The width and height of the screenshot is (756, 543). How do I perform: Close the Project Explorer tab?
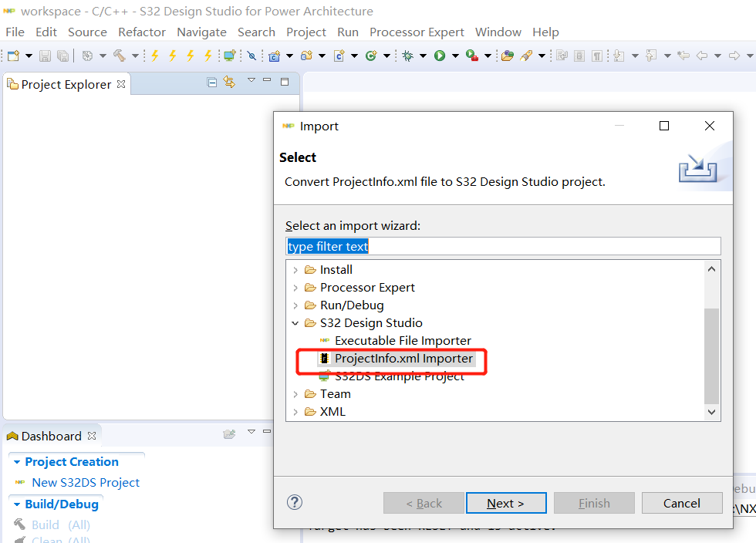(121, 84)
